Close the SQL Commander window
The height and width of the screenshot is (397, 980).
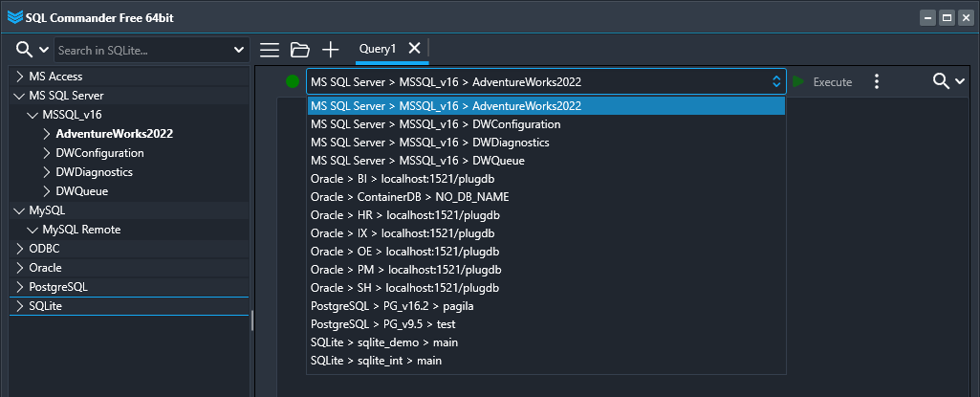tap(965, 17)
